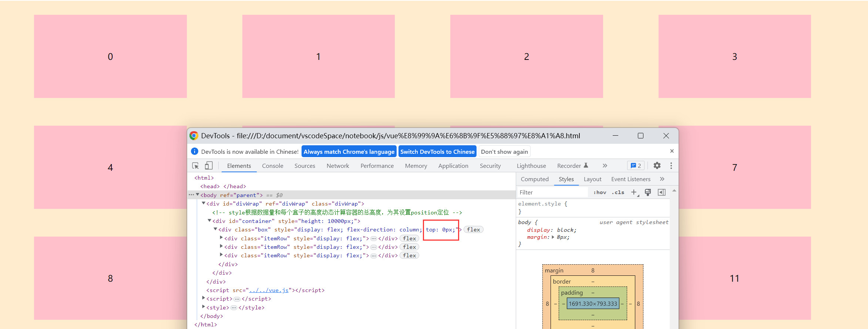Click the box model content size 1691.330×793.333
Image resolution: width=868 pixels, height=329 pixels.
(593, 303)
